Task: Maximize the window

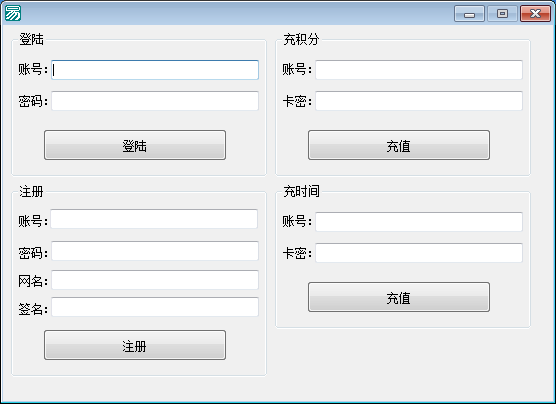Action: coord(502,14)
